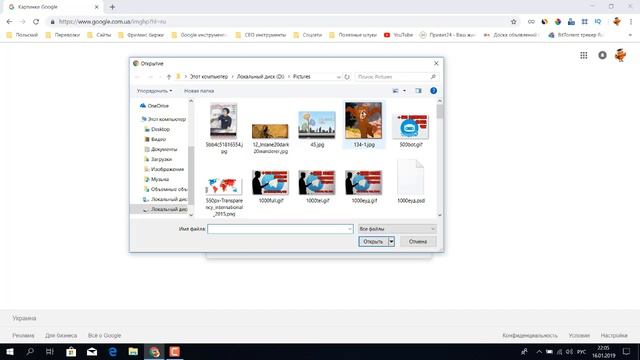Open file dialog help

pyautogui.click(x=433, y=91)
